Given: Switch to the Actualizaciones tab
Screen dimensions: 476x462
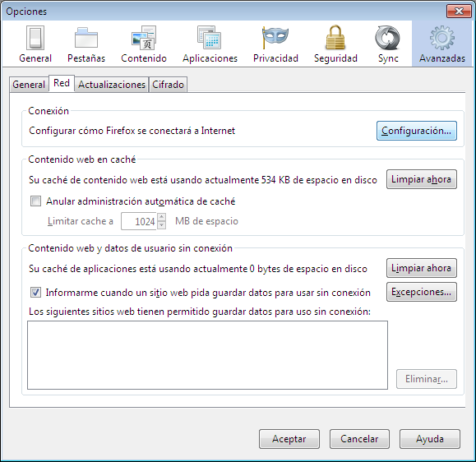Looking at the screenshot, I should tap(112, 85).
